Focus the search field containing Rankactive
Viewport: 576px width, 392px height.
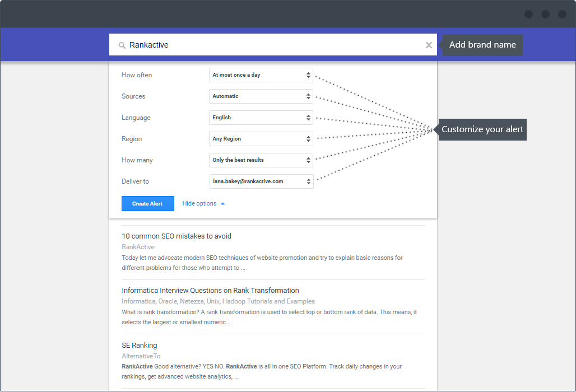(273, 45)
